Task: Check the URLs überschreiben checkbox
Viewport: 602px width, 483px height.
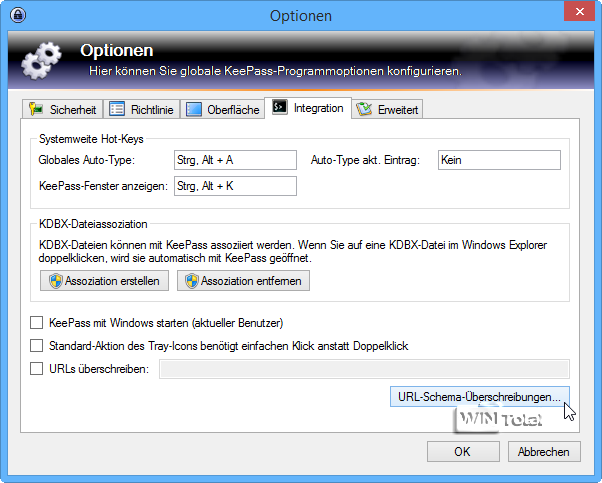Action: pyautogui.click(x=36, y=369)
